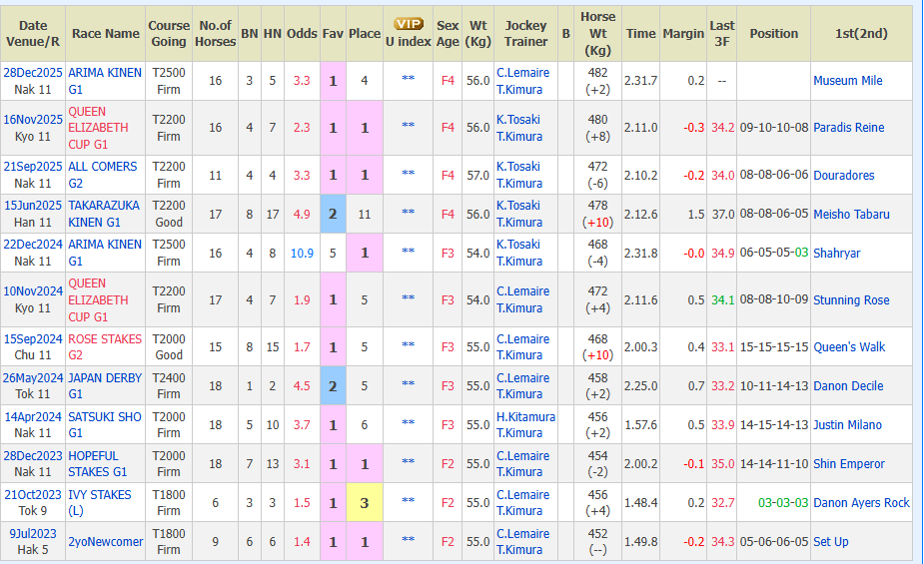Screen dimensions: 924x564
Task: Open the Queen's Walk horse link
Action: click(x=849, y=347)
